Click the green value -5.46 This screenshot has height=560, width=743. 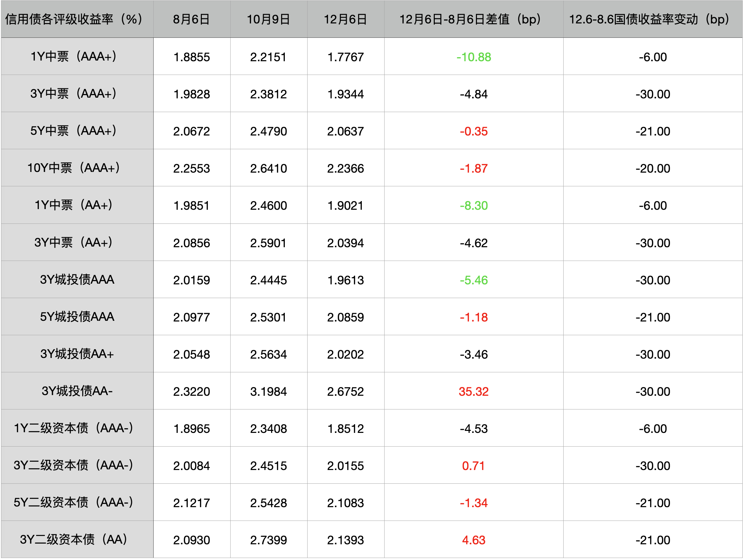click(474, 280)
